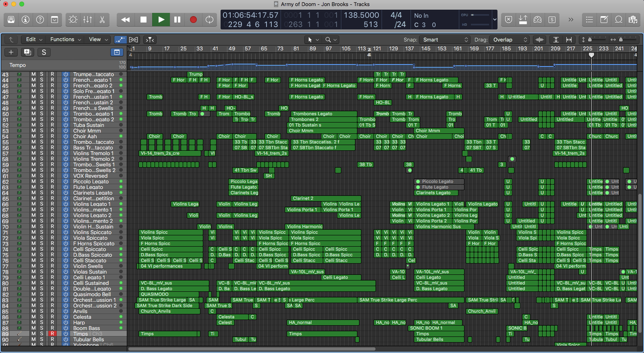Open the List Editors panel

point(591,19)
